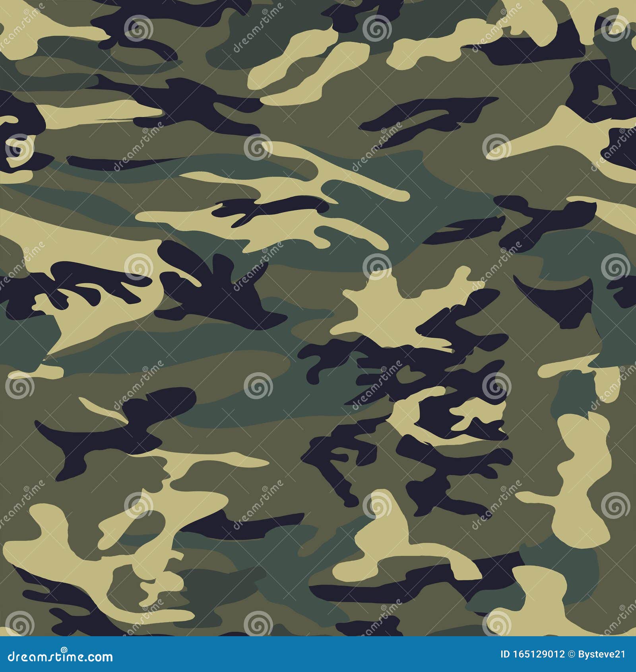
Task: Click the camouflage image preview itself
Action: 318,318
